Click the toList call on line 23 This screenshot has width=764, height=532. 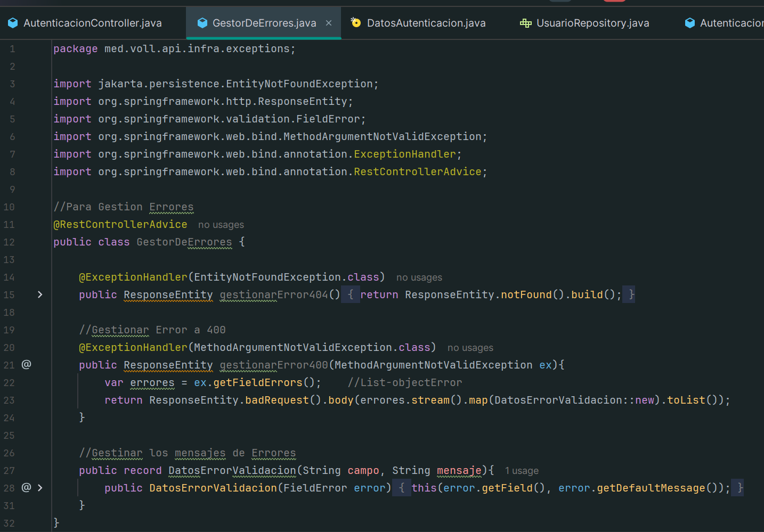pos(686,400)
